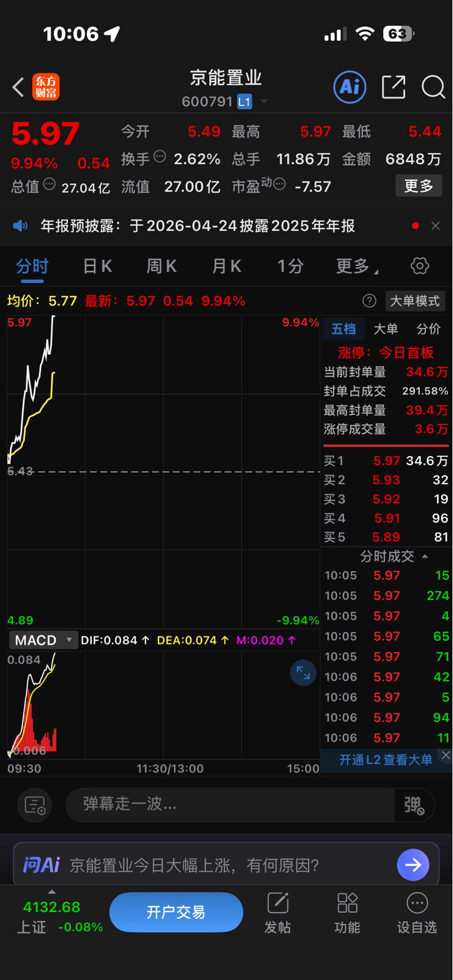The width and height of the screenshot is (453, 980).
Task: Tap the 年报预披露 announcement text
Action: [197, 226]
